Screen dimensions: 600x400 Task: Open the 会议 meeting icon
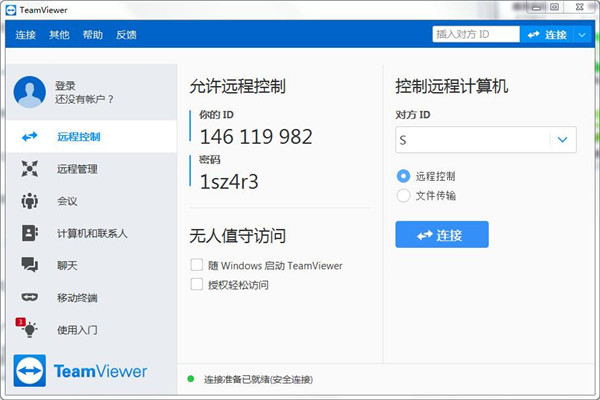coord(29,201)
